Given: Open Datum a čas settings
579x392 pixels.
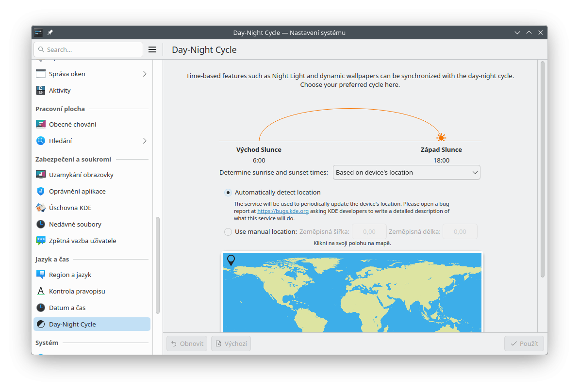Looking at the screenshot, I should point(67,308).
